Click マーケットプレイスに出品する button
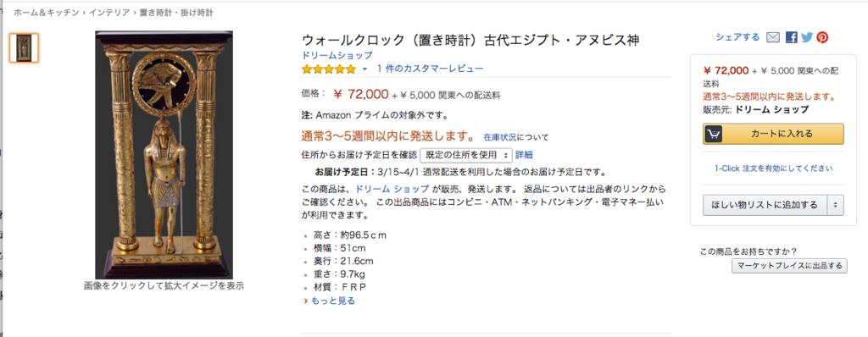This screenshot has width=868, height=337. (789, 266)
